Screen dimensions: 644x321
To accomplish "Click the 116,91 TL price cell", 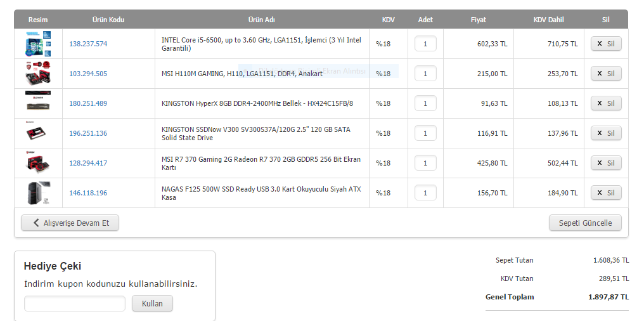I will [492, 133].
